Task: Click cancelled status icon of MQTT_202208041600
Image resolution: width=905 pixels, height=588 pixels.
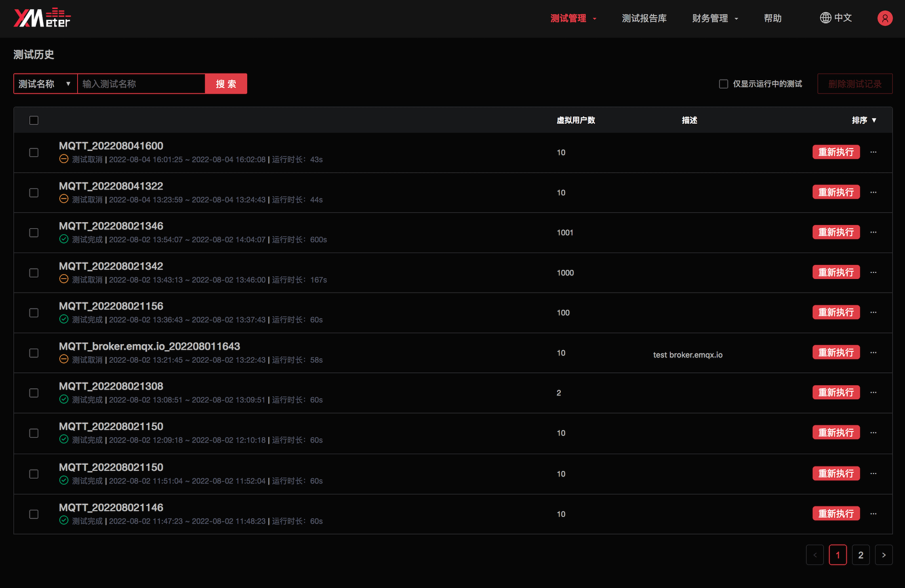Action: [x=64, y=159]
